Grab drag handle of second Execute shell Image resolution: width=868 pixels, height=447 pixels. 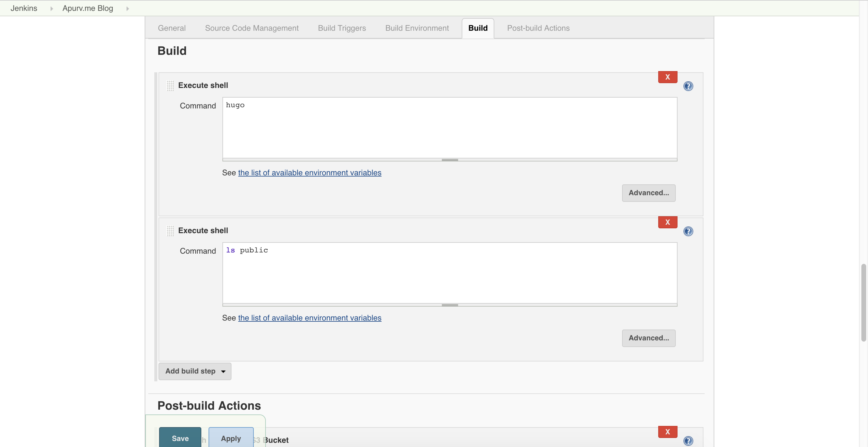tap(170, 231)
